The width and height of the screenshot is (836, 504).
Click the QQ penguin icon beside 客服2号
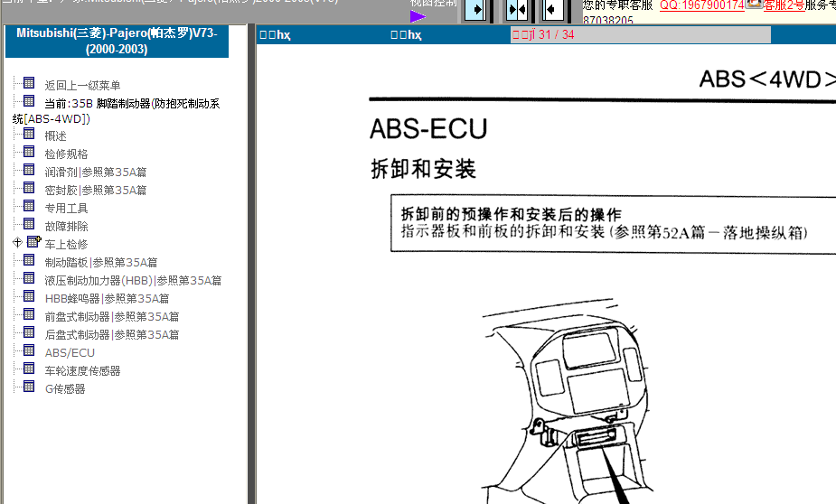(x=754, y=5)
